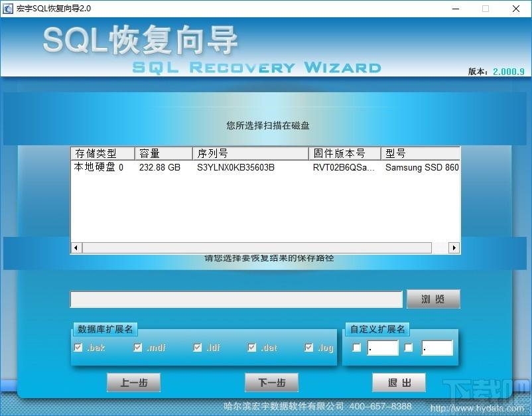
Task: Exit the wizard via 退出 button
Action: click(399, 382)
